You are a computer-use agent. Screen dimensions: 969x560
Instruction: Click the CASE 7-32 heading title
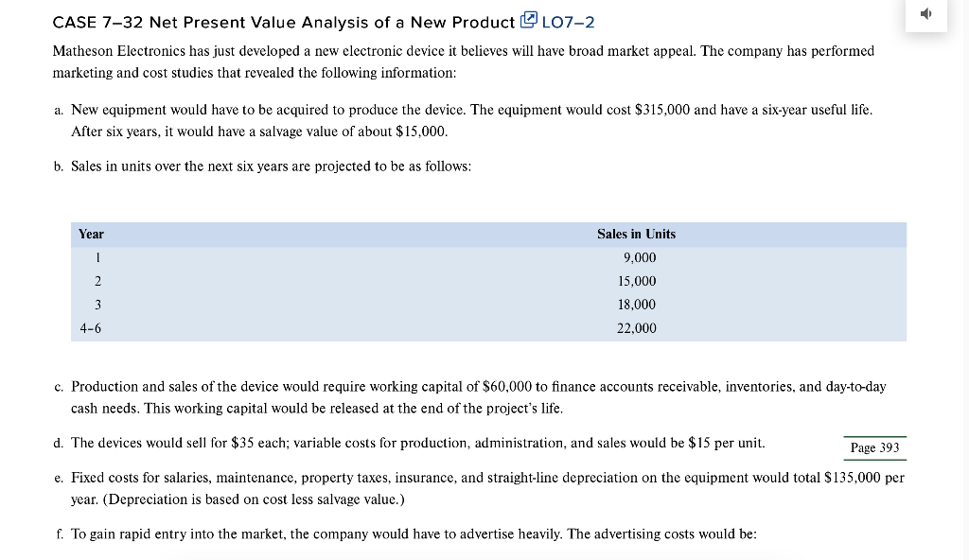tap(281, 22)
